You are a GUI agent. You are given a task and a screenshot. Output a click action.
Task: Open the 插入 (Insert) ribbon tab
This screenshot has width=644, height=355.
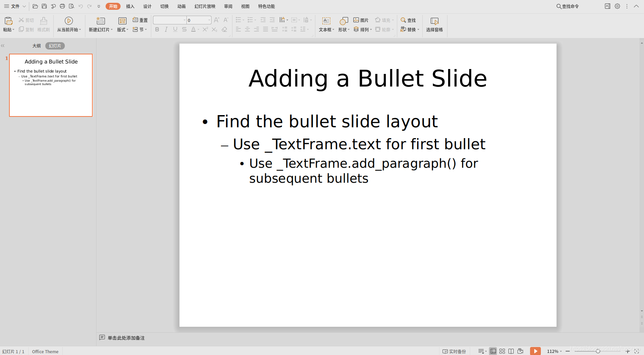[x=130, y=6]
